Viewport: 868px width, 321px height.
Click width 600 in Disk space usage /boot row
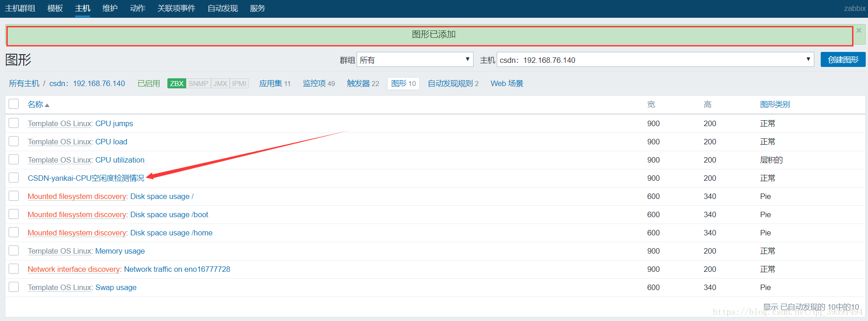[653, 214]
